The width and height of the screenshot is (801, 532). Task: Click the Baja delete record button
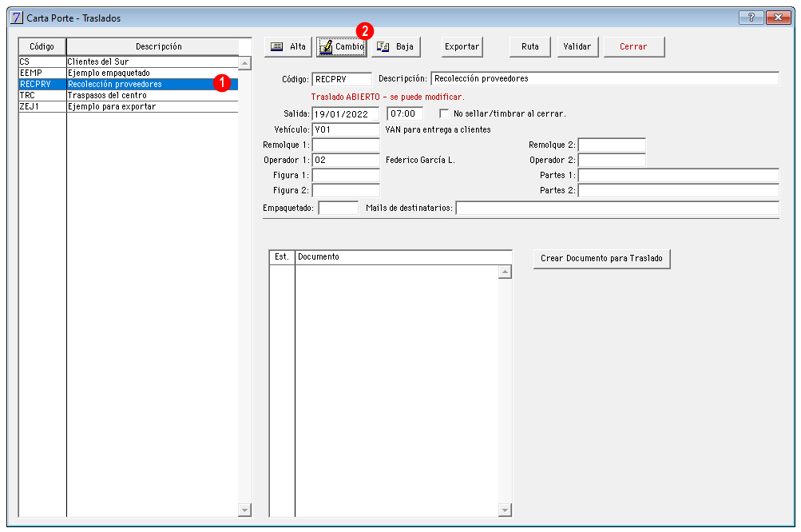click(x=395, y=46)
